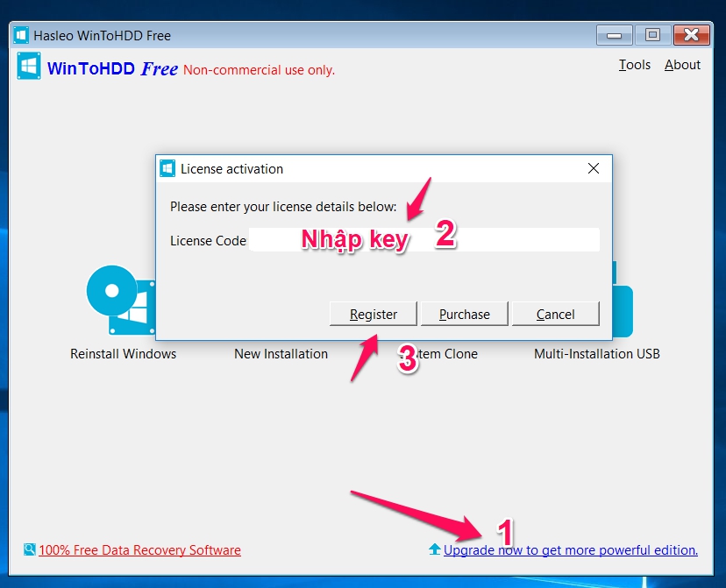Screen dimensions: 726x588
Task: Follow the Upgrade now to powerful edition link
Action: (x=570, y=550)
